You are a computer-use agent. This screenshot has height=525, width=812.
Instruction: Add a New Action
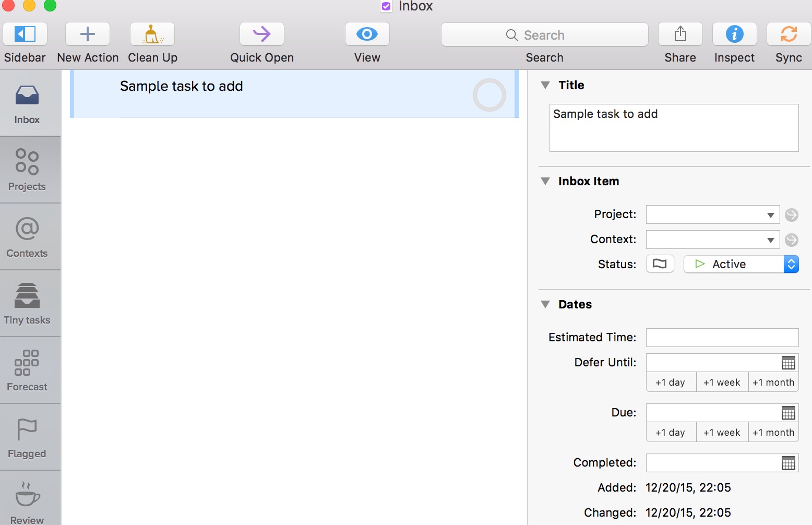click(88, 34)
